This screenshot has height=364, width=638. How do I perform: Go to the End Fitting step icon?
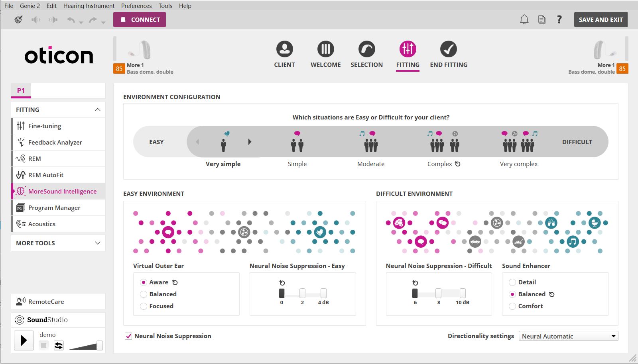(x=449, y=49)
